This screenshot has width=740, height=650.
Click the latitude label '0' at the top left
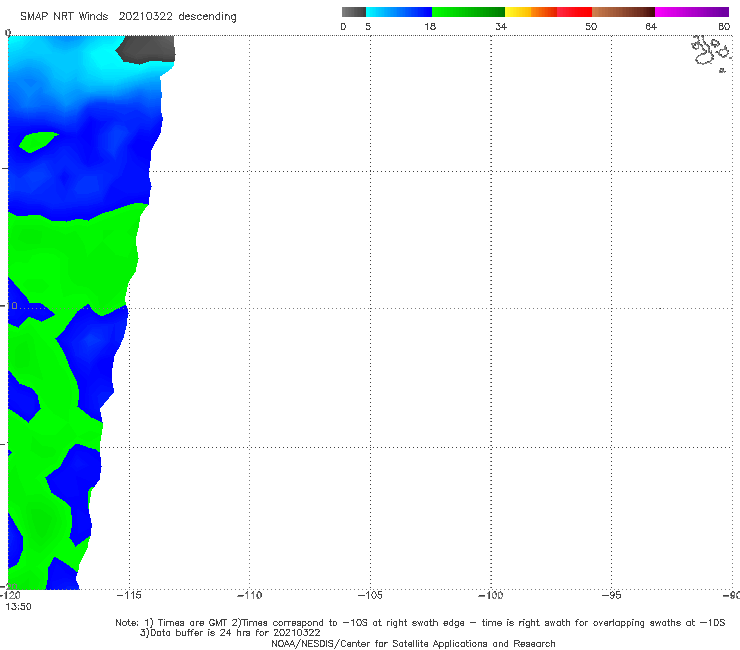(x=8, y=33)
